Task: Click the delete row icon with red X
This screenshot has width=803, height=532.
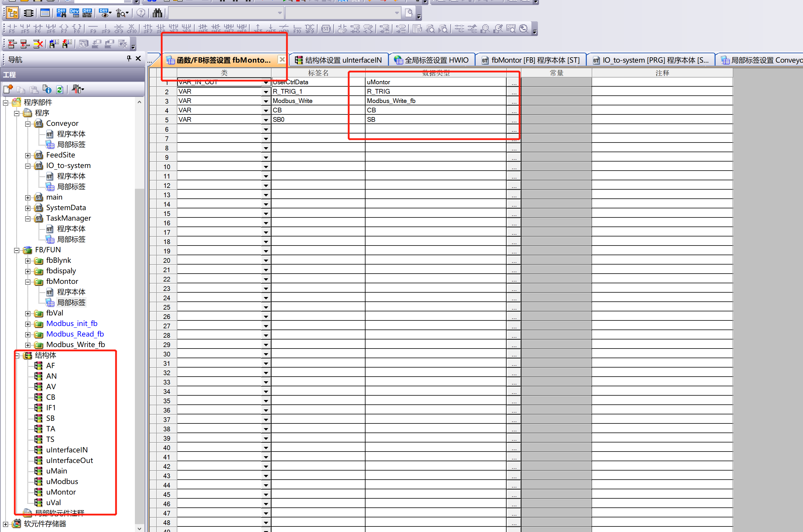Action: click(x=38, y=44)
